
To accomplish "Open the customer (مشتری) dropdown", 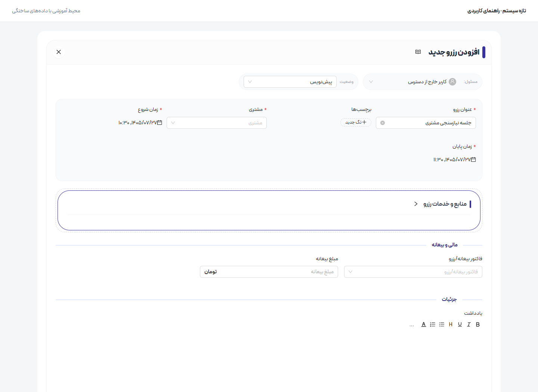I will coord(217,123).
